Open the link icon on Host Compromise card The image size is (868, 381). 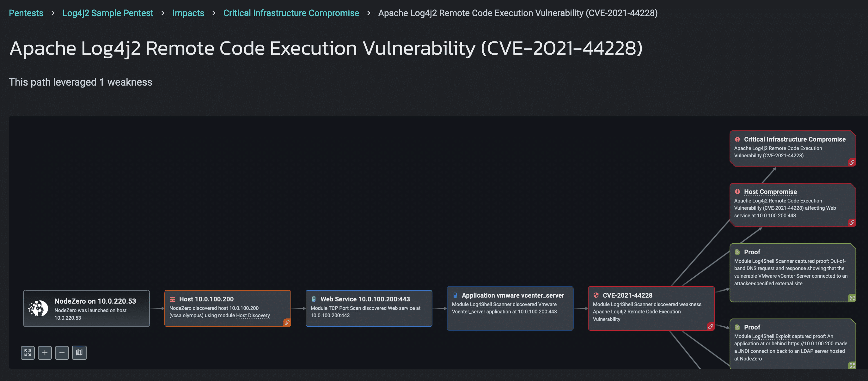coord(852,223)
